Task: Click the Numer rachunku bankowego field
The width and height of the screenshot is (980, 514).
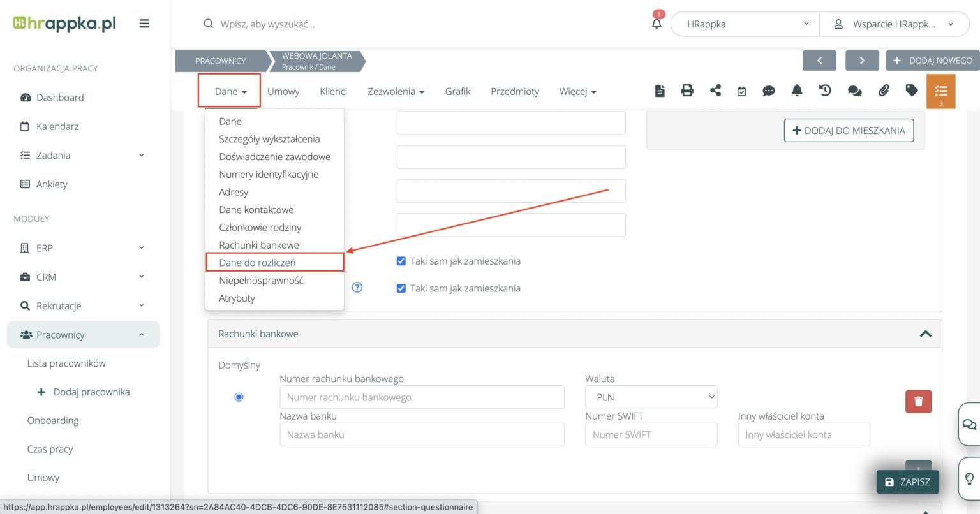Action: (422, 397)
